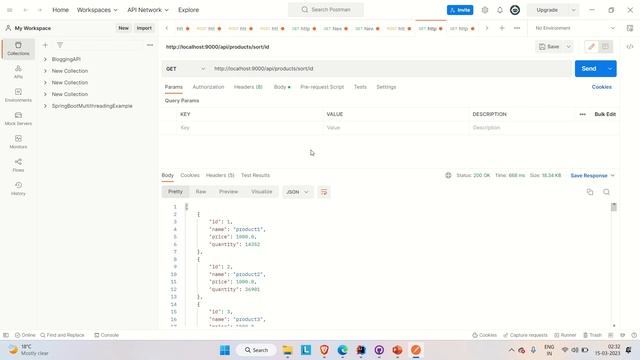
Task: Open the Save Response dropdown
Action: 593,176
